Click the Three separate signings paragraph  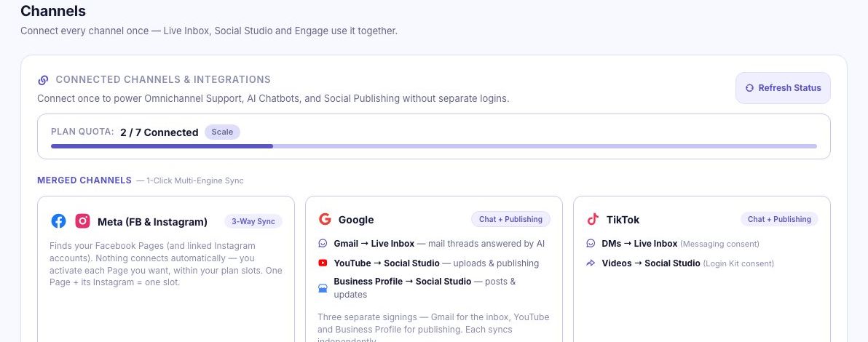[x=433, y=330]
